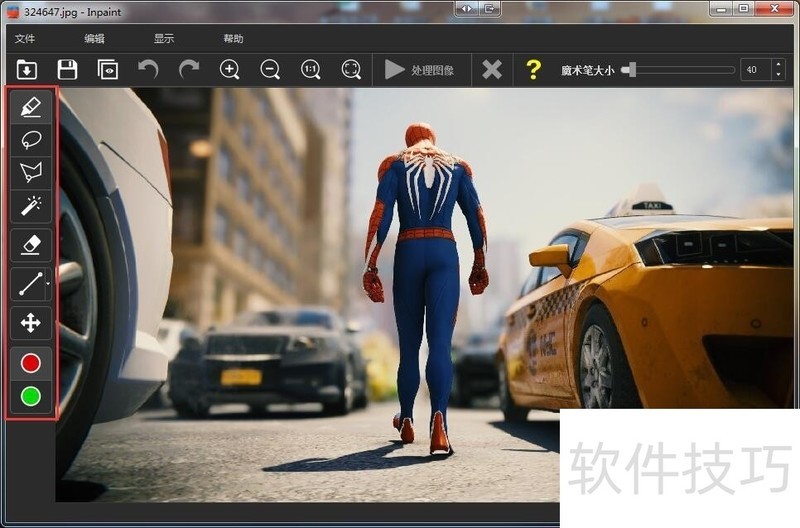The image size is (800, 528).
Task: Click the magic pen size value field
Action: point(754,70)
